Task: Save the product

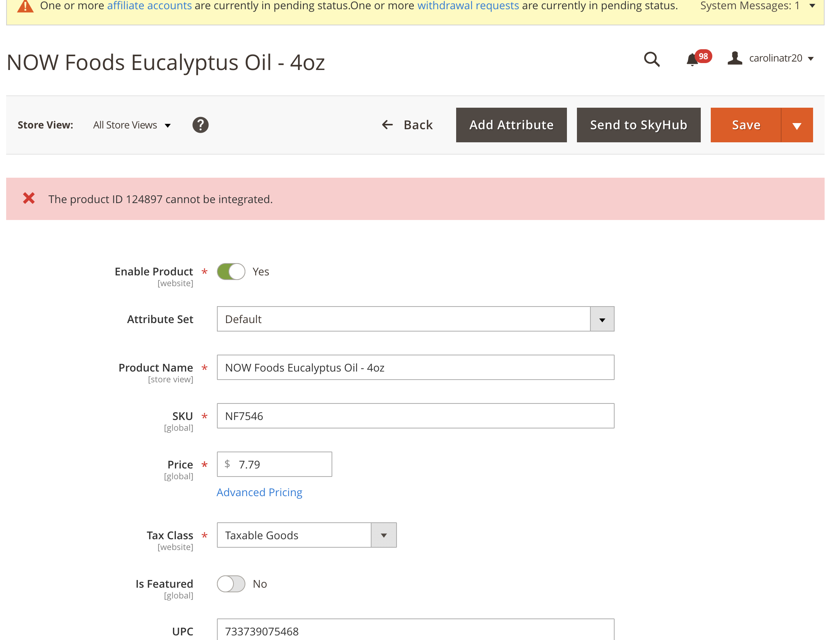Action: (x=746, y=125)
